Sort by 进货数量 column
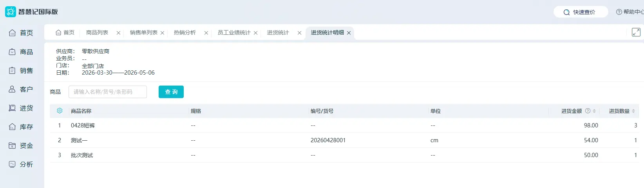 (x=633, y=111)
